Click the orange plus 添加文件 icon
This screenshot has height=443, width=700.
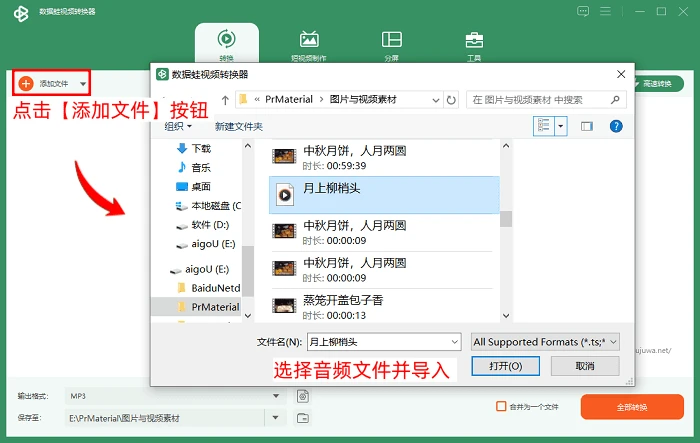click(x=26, y=83)
